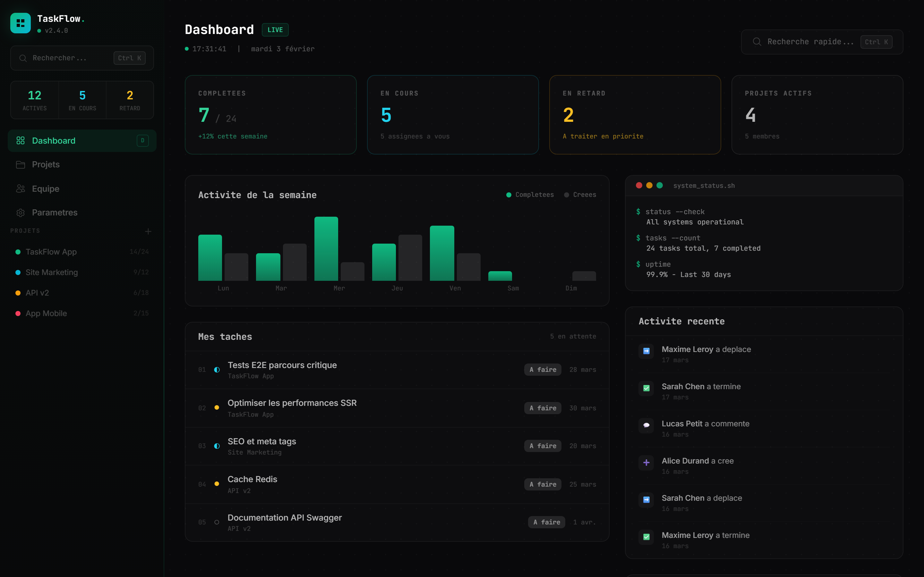
Task: Open the En Retard stat card
Action: (635, 114)
